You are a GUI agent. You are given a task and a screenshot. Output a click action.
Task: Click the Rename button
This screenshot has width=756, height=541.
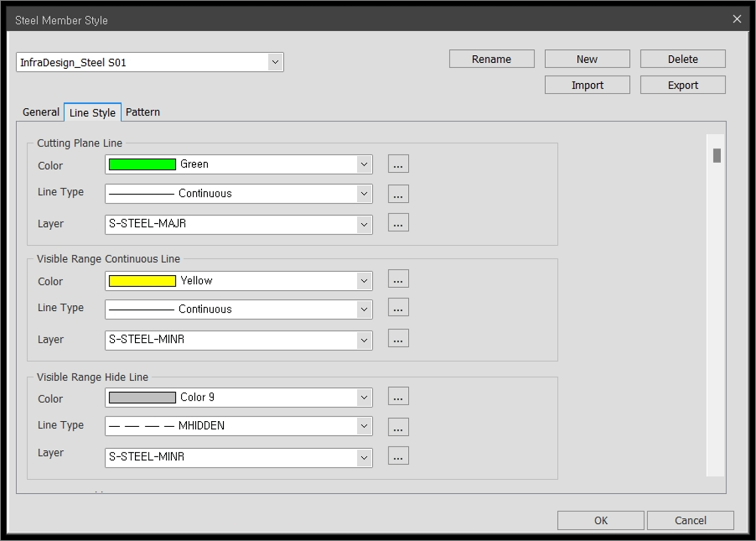click(491, 59)
